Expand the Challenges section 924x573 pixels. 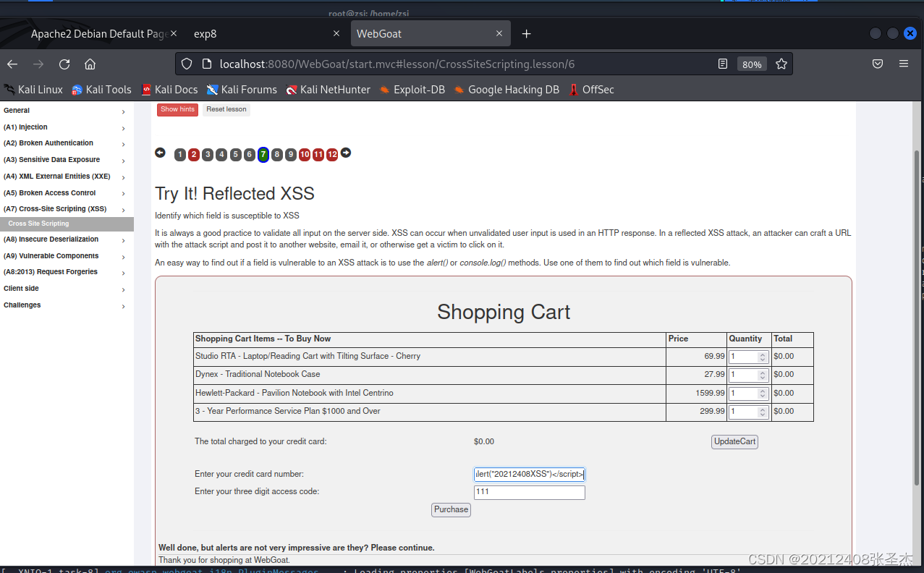[67, 305]
